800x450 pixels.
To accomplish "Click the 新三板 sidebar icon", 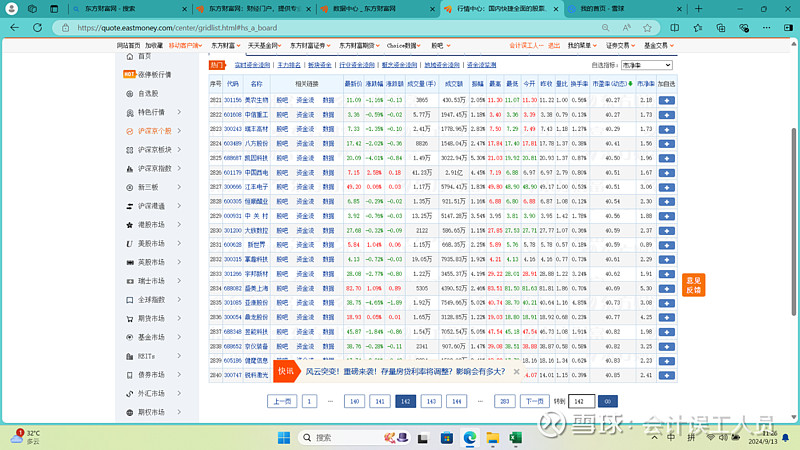I will pos(130,188).
